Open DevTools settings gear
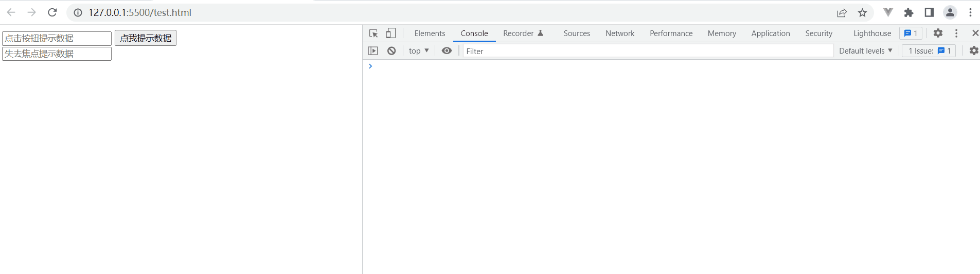980x274 pixels. [938, 33]
